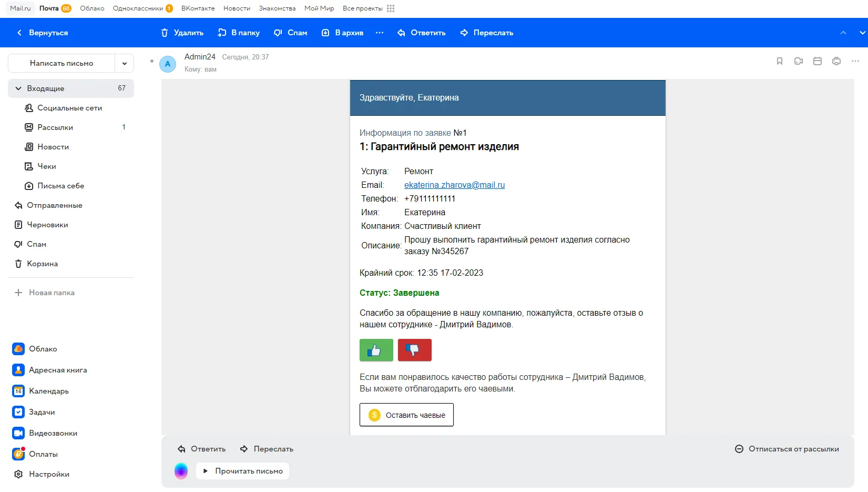
Task: Play Прочитать письмо audio
Action: [x=242, y=471]
